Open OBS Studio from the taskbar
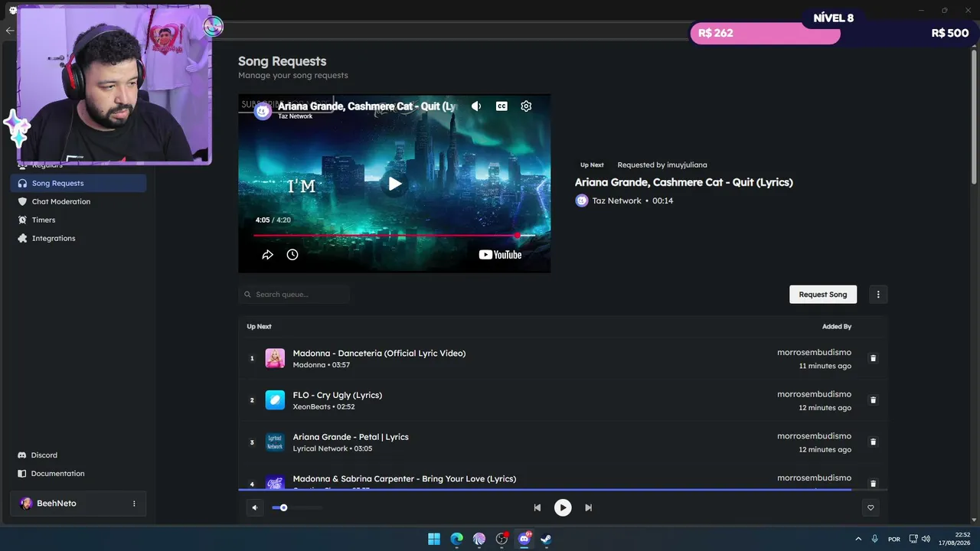Screen dimensions: 980x551 502,539
